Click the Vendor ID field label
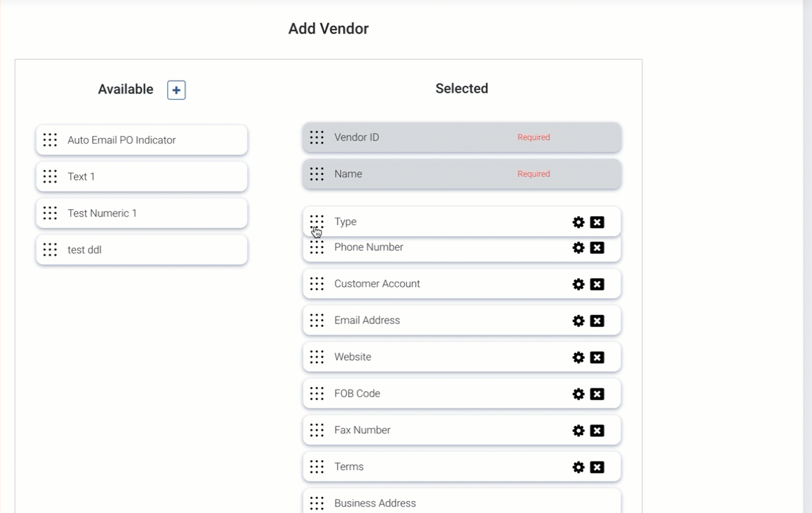This screenshot has height=513, width=812. coord(356,137)
